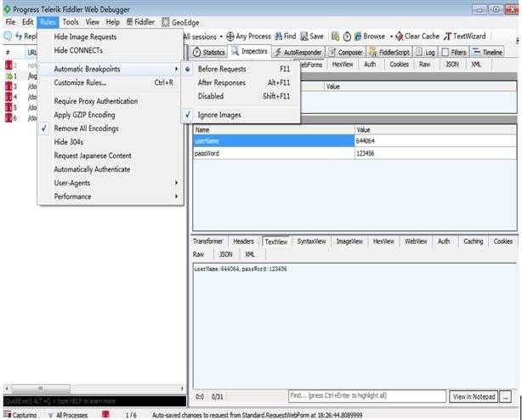Switch to response SyntaxView tab
The width and height of the screenshot is (522, 420).
311,241
